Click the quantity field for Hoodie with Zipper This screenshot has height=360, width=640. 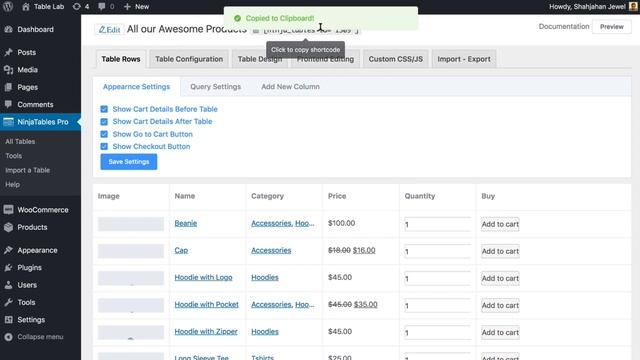pos(438,332)
